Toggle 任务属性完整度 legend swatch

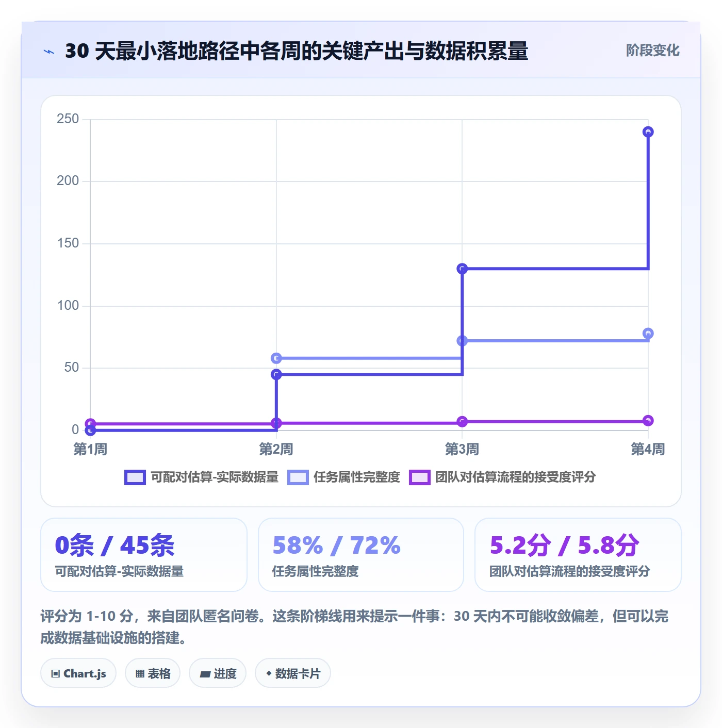click(x=298, y=477)
